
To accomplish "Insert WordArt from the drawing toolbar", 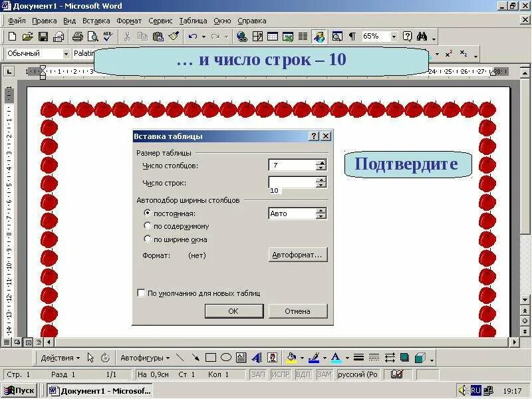I will [257, 358].
